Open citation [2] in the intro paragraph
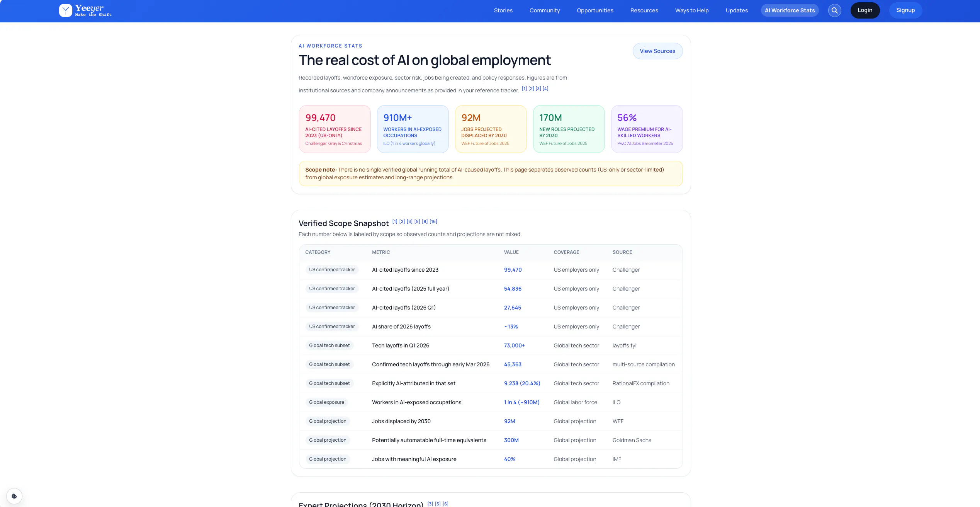980x507 pixels. point(531,88)
